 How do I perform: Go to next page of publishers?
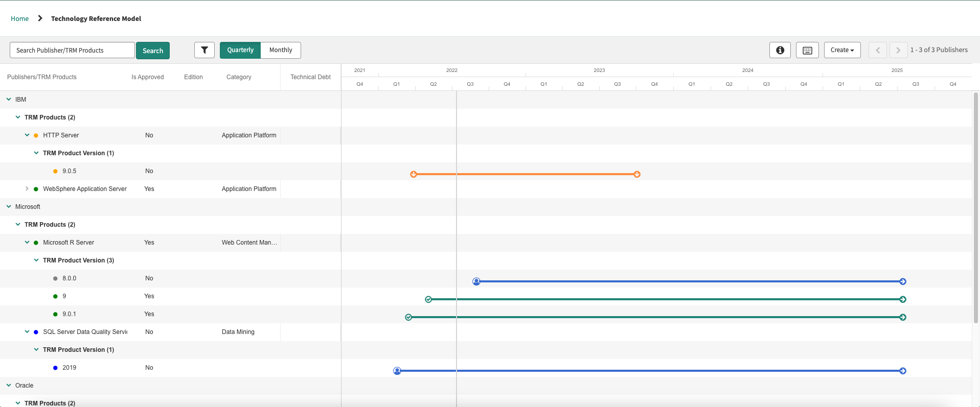click(898, 50)
